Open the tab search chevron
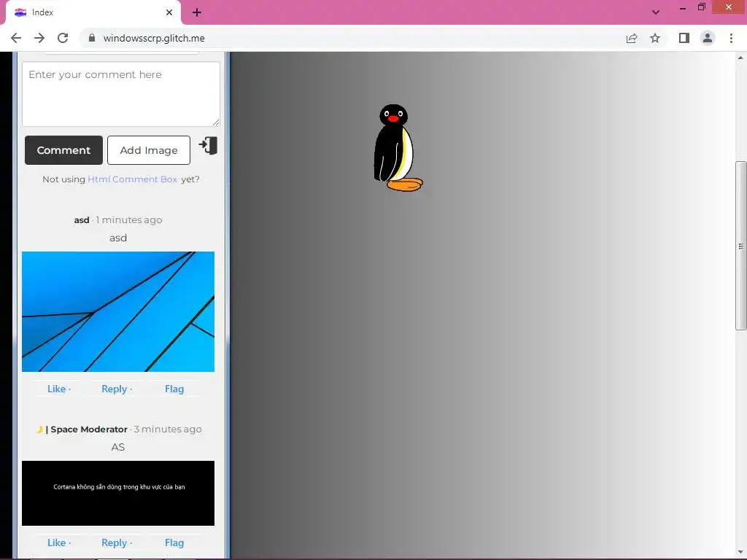The image size is (747, 560). tap(656, 12)
